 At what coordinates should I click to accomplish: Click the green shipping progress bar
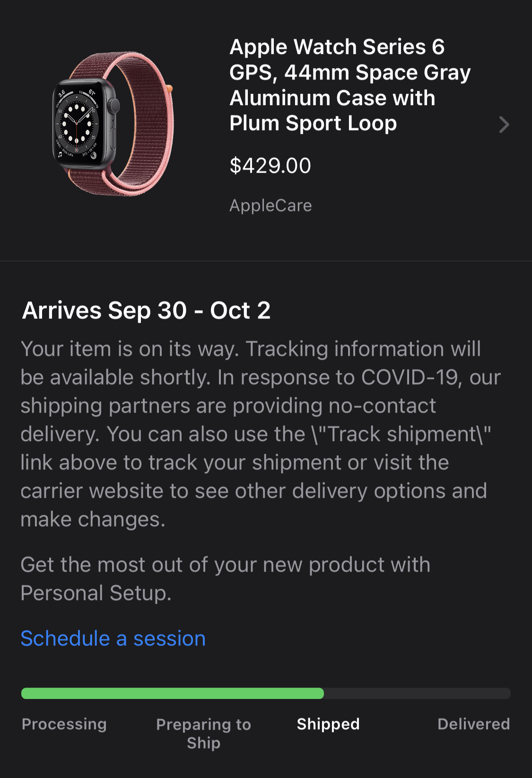pyautogui.click(x=172, y=693)
